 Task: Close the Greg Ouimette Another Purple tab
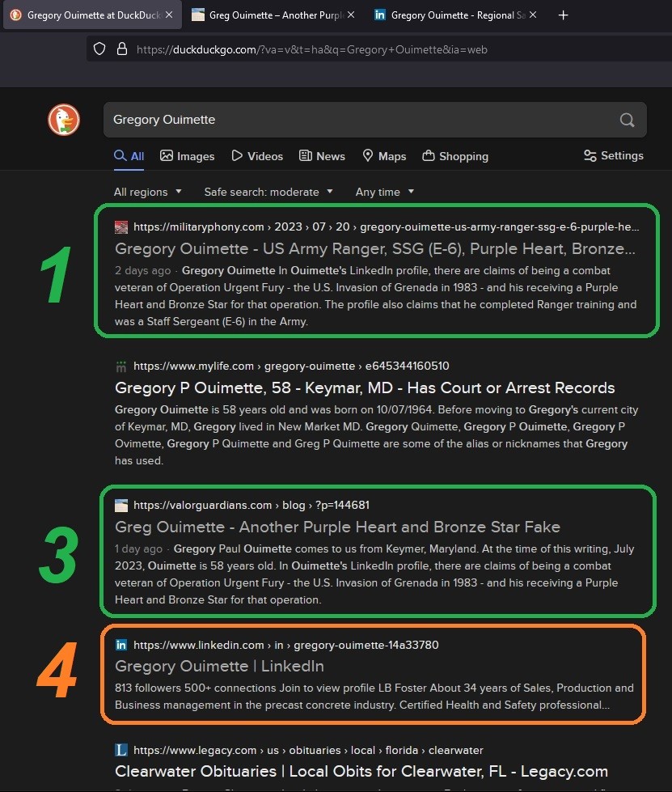[351, 15]
